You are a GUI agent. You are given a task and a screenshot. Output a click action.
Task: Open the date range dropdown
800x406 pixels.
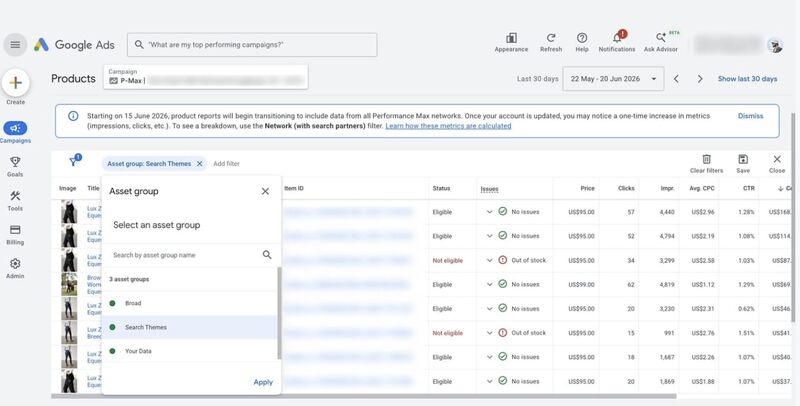613,79
